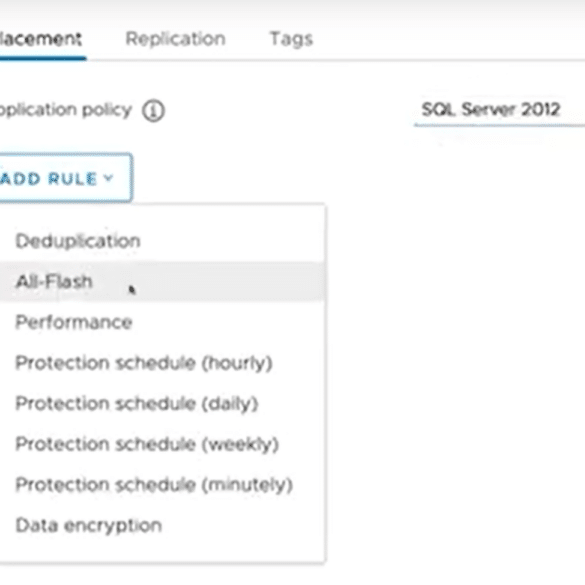Click the underline beneath SQL Server 2012 field
585x585 pixels.
[x=499, y=125]
